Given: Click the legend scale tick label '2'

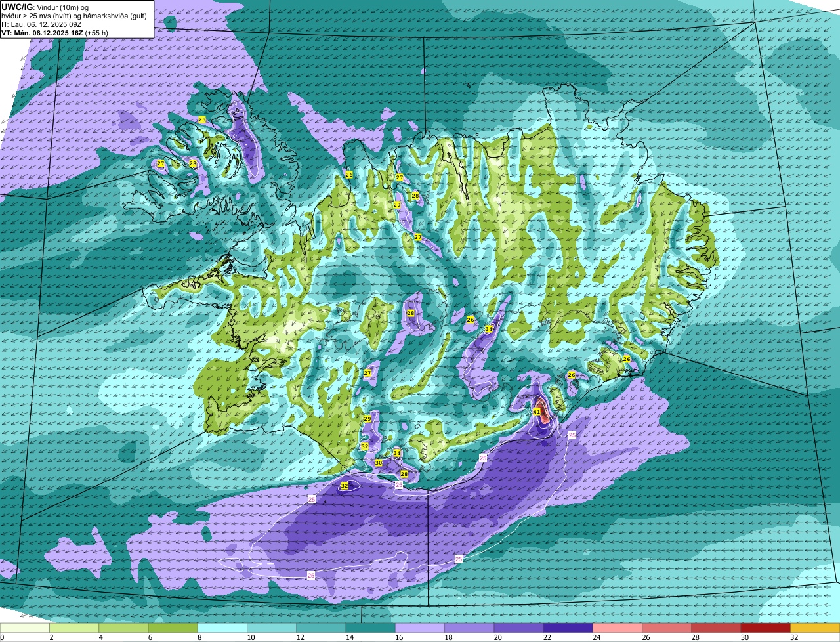Looking at the screenshot, I should click(x=51, y=637).
